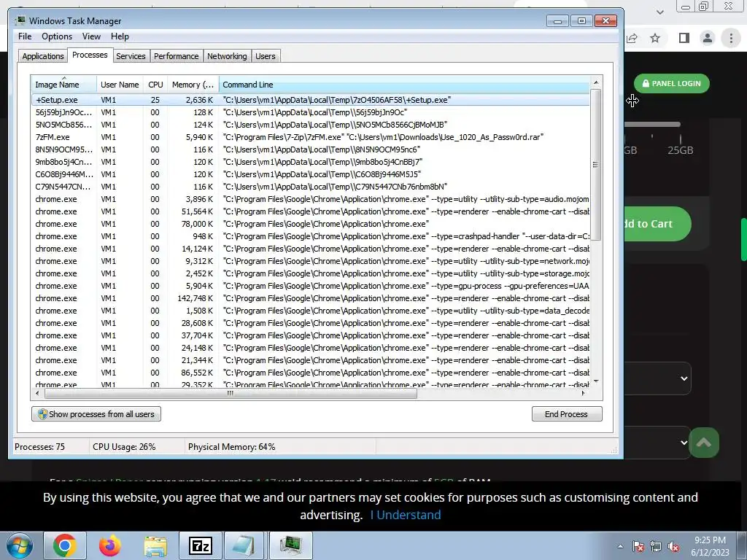
Task: Sort by Command Line column header
Action: tap(404, 85)
